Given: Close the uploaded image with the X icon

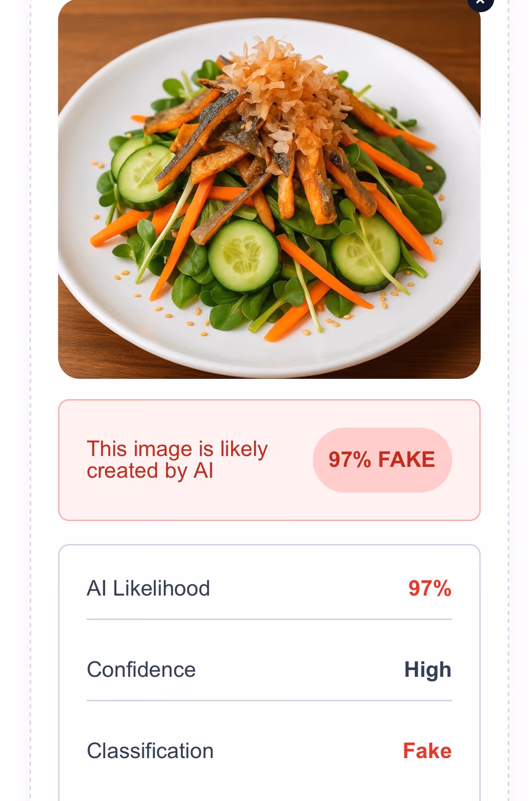Looking at the screenshot, I should pos(480,2).
